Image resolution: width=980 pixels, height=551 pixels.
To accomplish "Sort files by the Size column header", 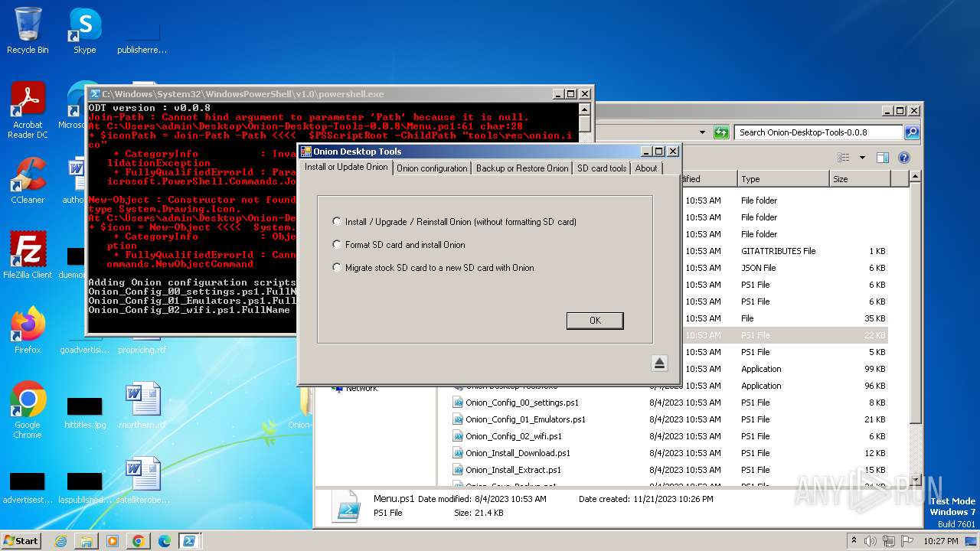I will [x=860, y=179].
